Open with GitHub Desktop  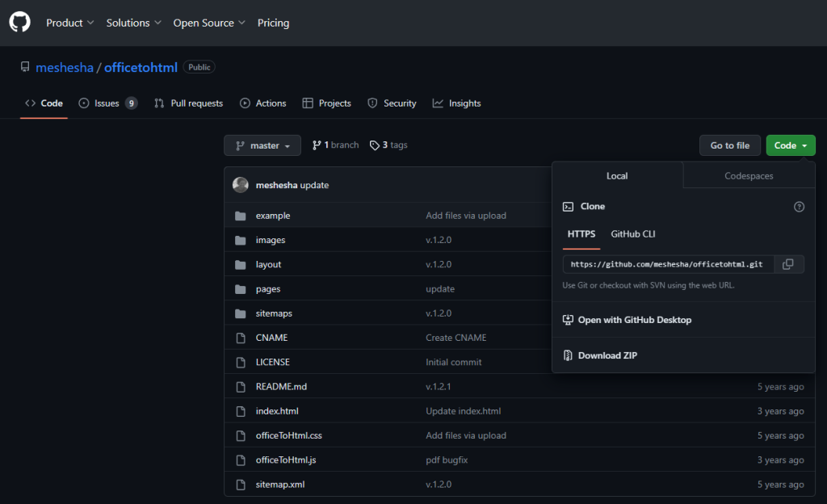(634, 320)
